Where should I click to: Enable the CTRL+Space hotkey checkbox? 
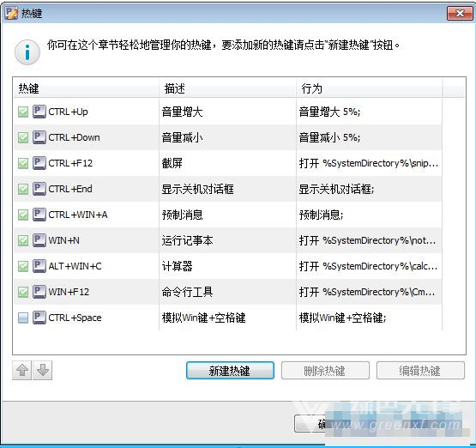click(x=23, y=318)
